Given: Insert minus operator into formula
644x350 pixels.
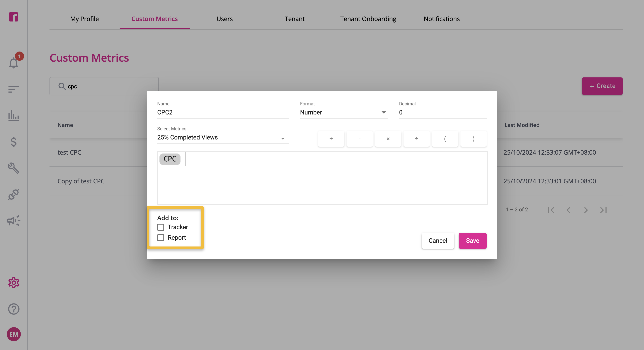Looking at the screenshot, I should pos(359,139).
